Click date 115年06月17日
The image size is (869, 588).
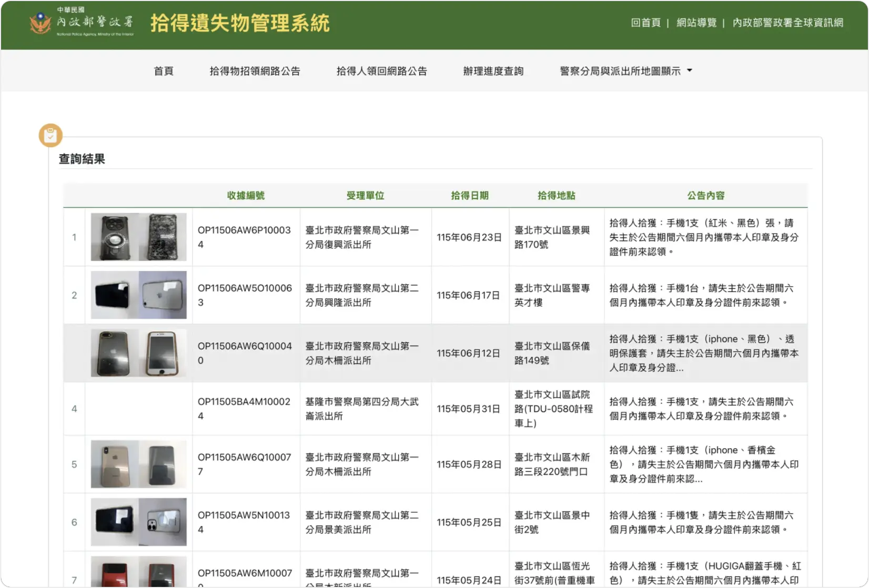click(468, 296)
